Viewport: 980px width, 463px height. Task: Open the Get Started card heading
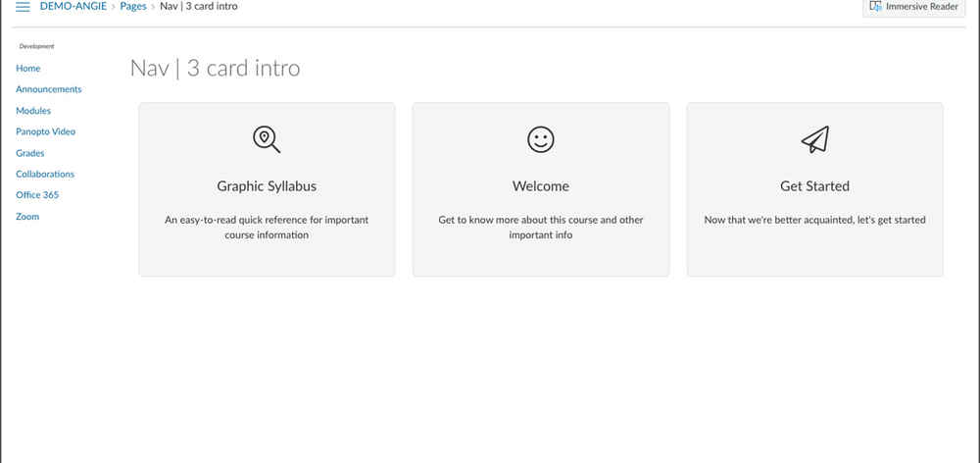pos(814,186)
